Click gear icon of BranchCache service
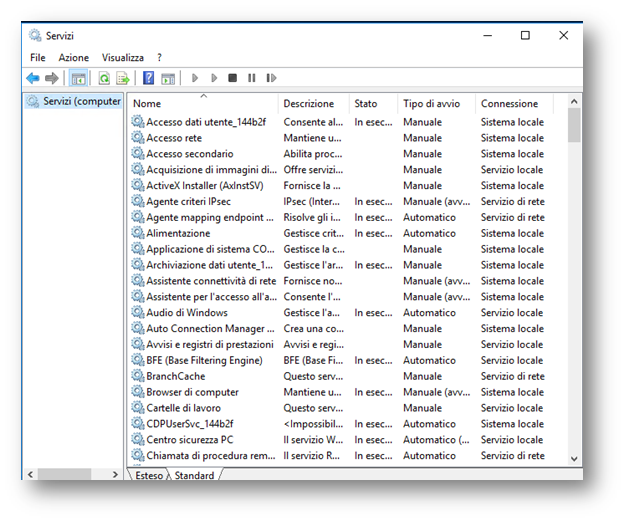This screenshot has height=522, width=625. pyautogui.click(x=138, y=376)
